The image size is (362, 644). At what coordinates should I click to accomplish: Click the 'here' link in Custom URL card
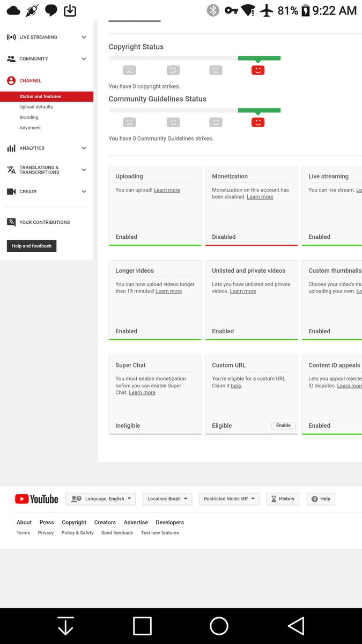(236, 386)
